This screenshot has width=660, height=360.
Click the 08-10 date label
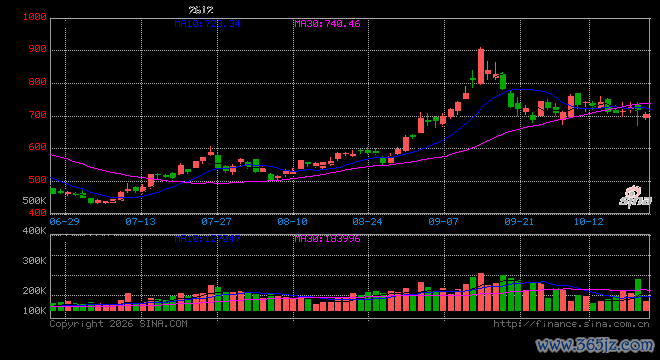coord(292,221)
